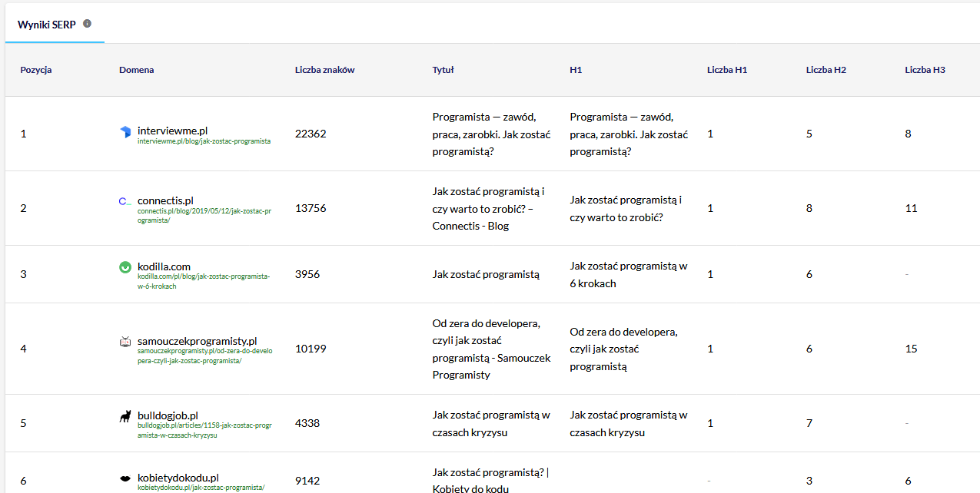The image size is (980, 493).
Task: Click the bulldogjob.pl dog favicon
Action: (125, 416)
